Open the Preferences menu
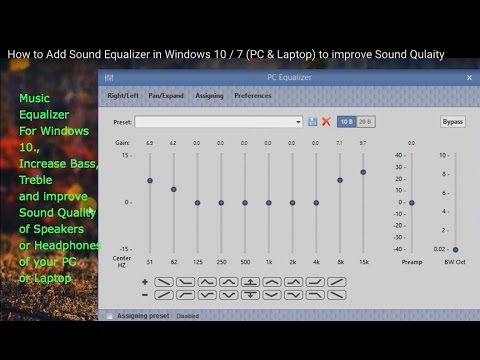The width and height of the screenshot is (480, 360). 253,96
